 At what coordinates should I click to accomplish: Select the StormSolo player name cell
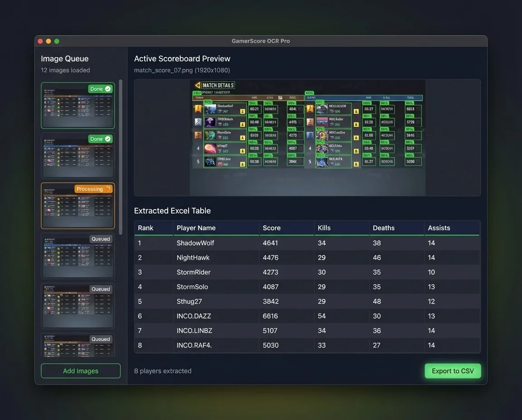point(192,286)
